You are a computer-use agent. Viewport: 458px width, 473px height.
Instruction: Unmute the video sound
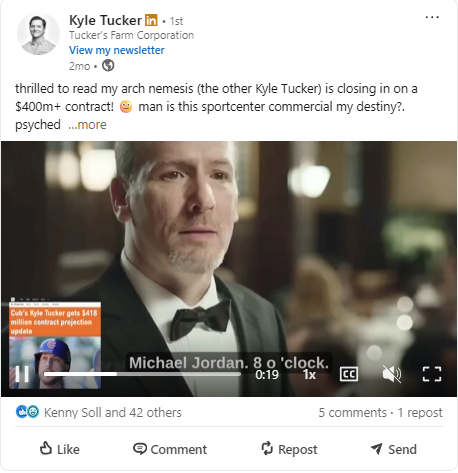(x=391, y=374)
